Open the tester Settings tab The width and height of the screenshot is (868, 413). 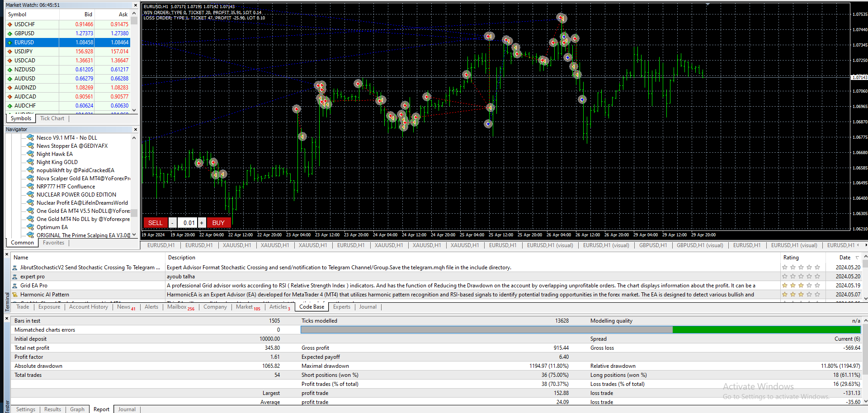point(26,409)
